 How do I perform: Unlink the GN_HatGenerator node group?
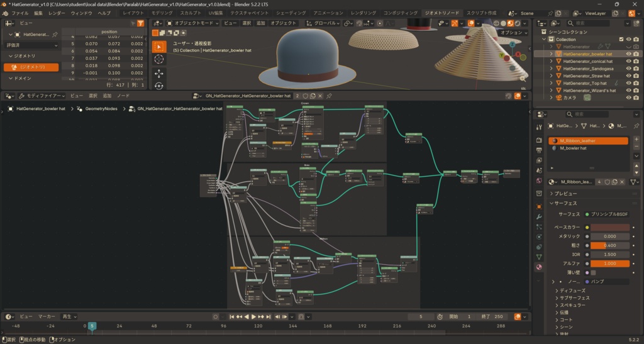tap(320, 96)
